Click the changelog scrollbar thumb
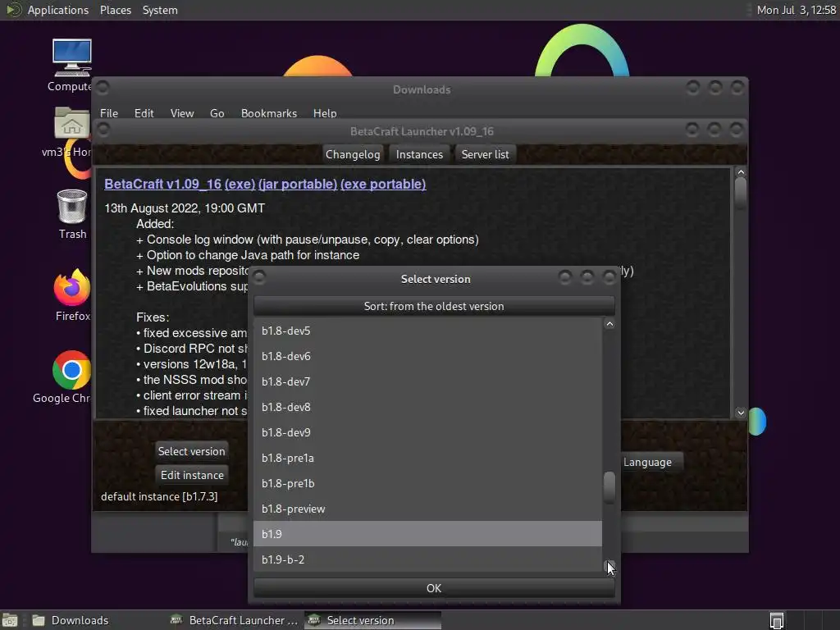 [x=741, y=193]
